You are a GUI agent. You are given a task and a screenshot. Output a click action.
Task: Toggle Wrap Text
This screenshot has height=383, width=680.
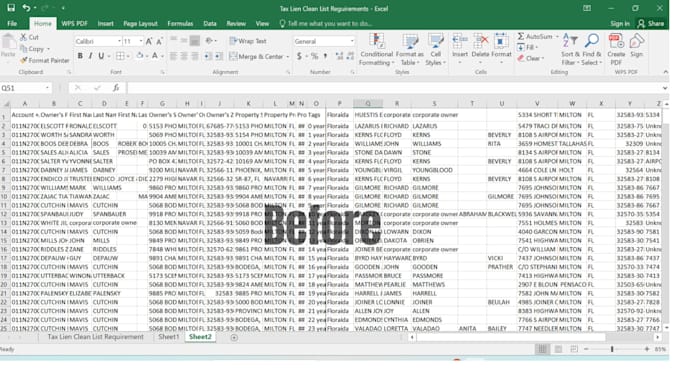248,41
